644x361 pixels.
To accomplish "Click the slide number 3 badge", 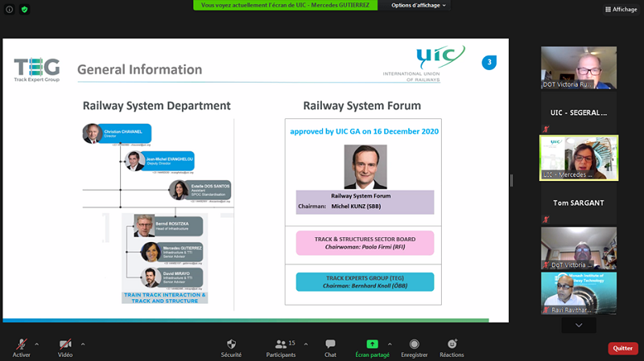I will coord(489,63).
